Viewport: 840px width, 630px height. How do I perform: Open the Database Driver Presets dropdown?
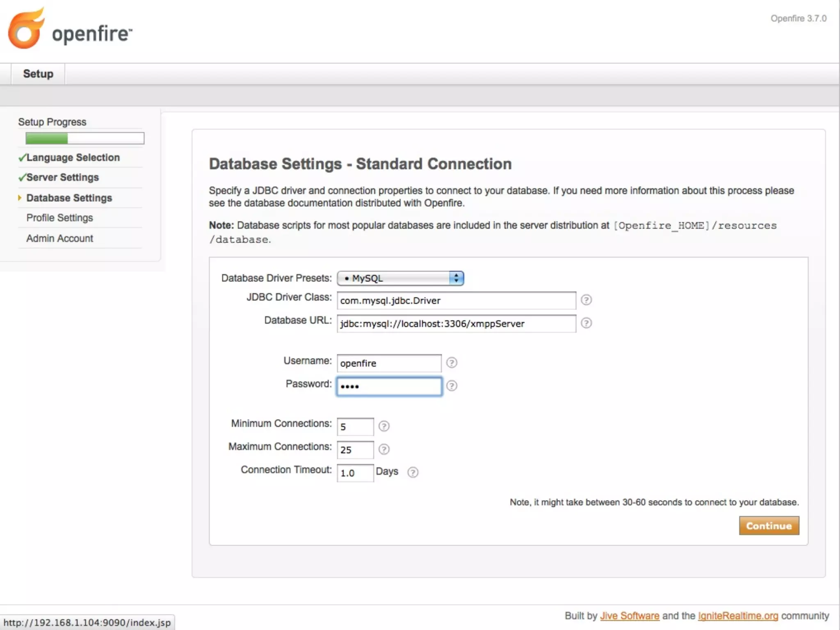400,278
